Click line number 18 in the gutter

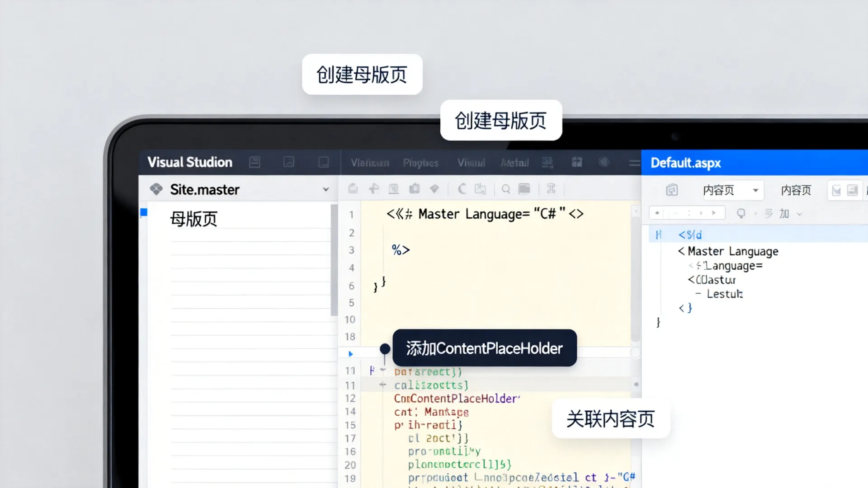point(350,337)
